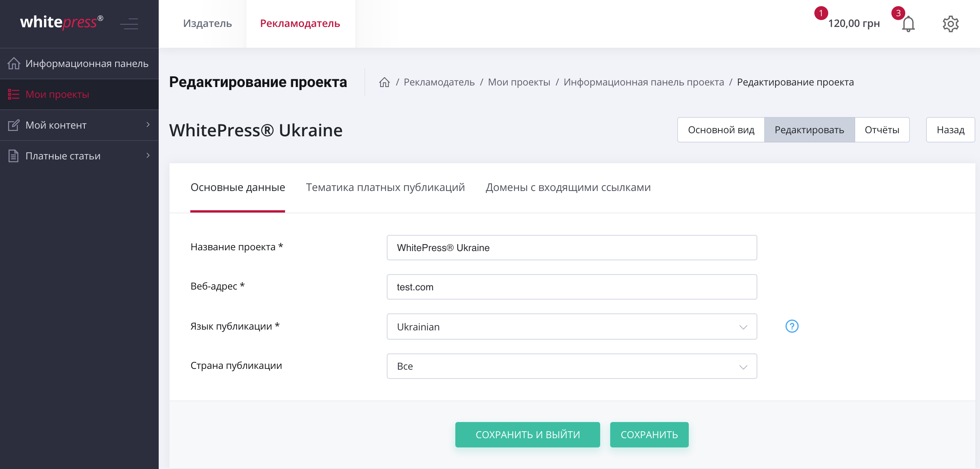Image resolution: width=980 pixels, height=469 pixels.
Task: Click the home icon beside Информационная панель
Action: point(14,64)
